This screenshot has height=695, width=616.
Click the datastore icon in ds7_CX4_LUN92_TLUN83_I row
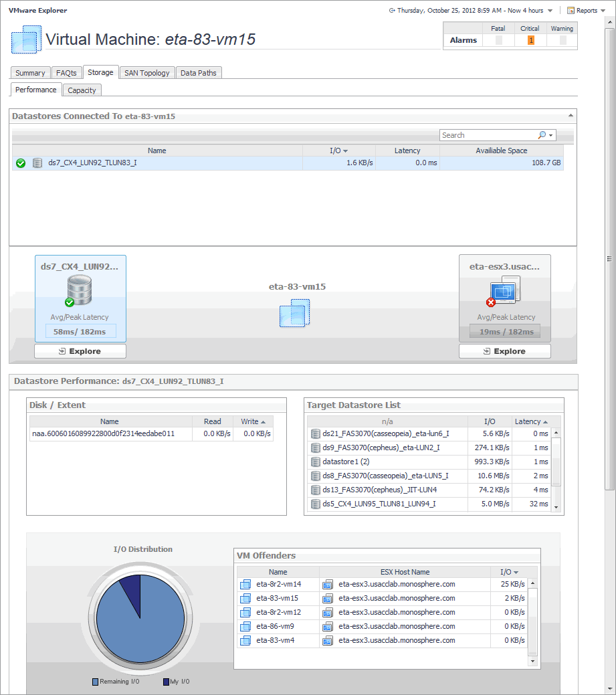coord(37,163)
